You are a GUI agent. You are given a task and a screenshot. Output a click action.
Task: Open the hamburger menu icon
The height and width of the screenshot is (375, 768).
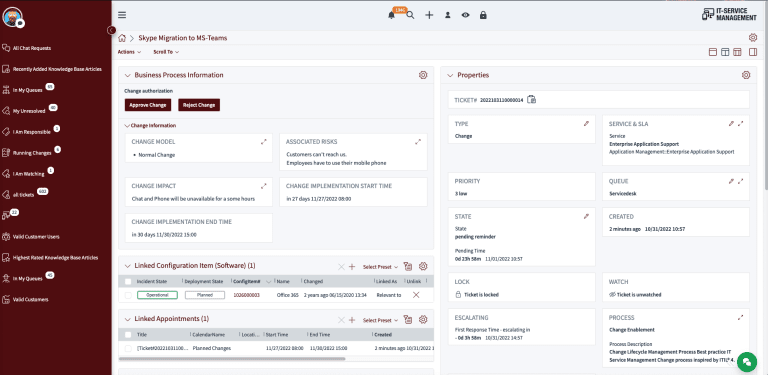pos(122,15)
